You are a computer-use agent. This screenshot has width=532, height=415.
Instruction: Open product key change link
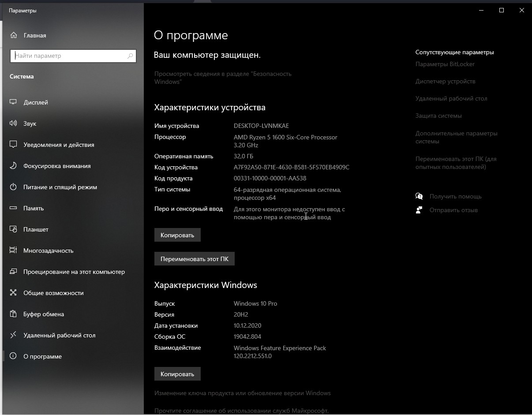243,393
